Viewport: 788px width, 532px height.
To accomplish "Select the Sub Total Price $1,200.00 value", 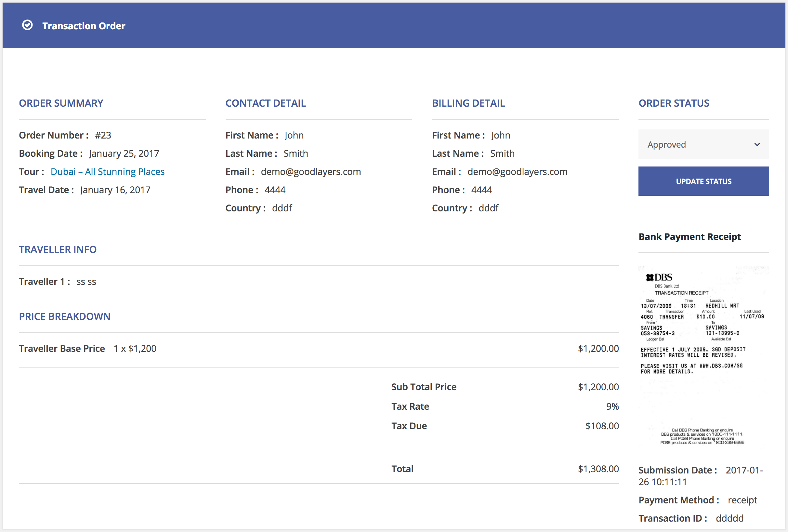I will pyautogui.click(x=598, y=387).
